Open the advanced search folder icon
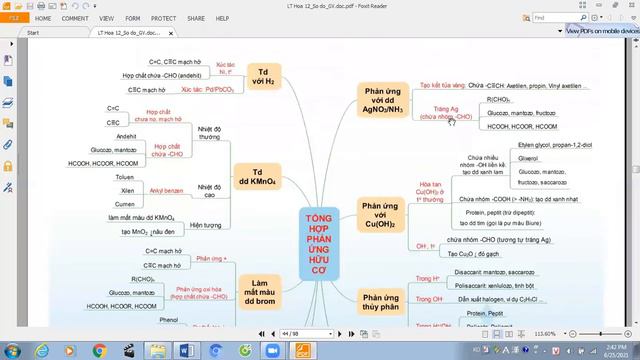The image size is (640, 360). [526, 18]
